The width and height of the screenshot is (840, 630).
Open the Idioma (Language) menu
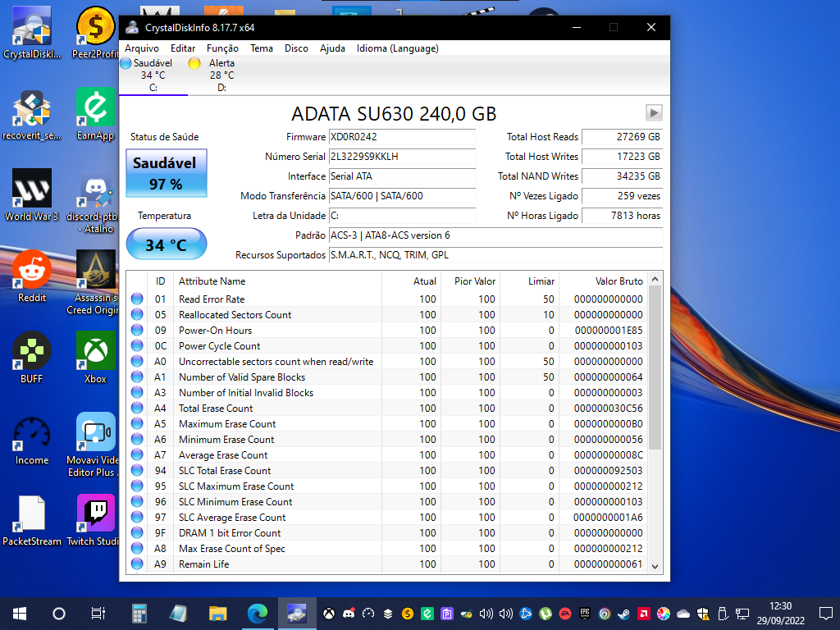pos(398,48)
